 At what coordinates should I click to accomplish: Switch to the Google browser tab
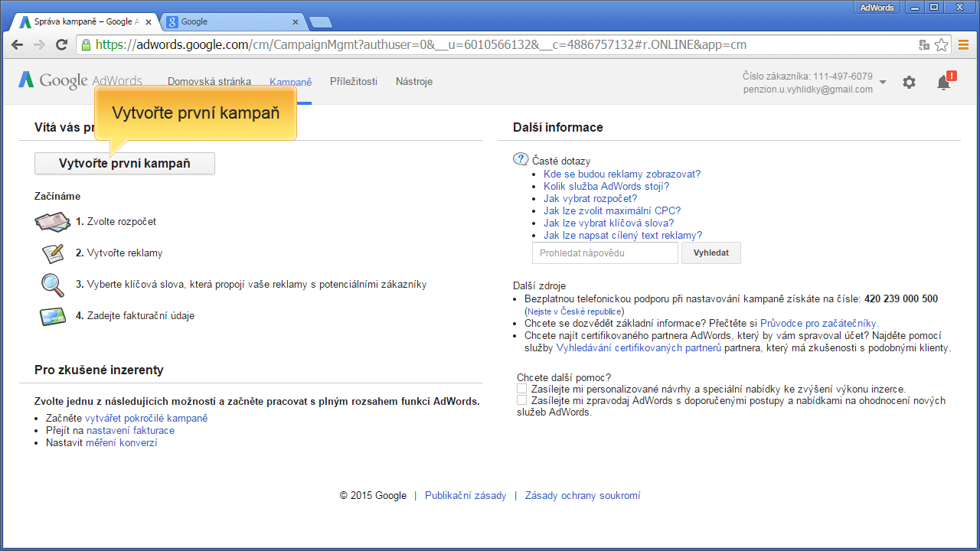[234, 21]
